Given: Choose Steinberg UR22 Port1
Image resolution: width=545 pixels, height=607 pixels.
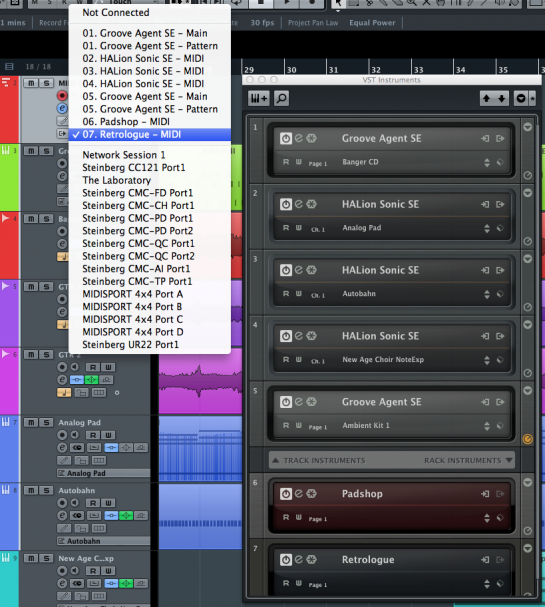Looking at the screenshot, I should [x=150, y=345].
